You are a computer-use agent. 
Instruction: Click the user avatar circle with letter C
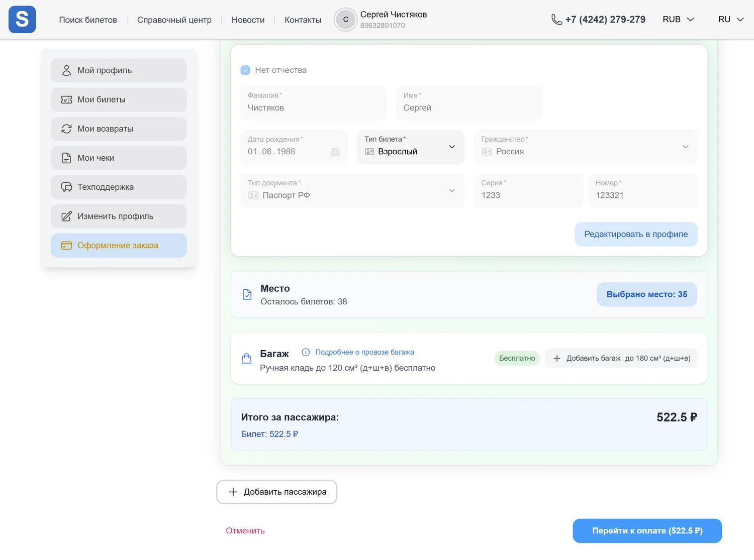tap(346, 20)
